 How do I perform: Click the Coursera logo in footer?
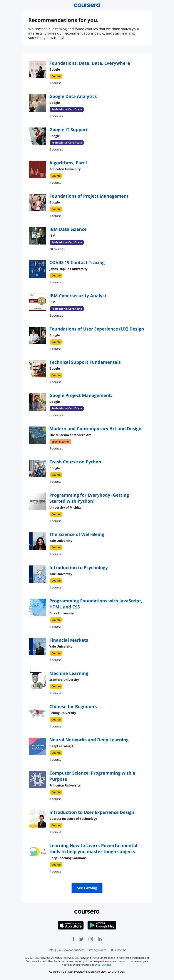pyautogui.click(x=87, y=912)
